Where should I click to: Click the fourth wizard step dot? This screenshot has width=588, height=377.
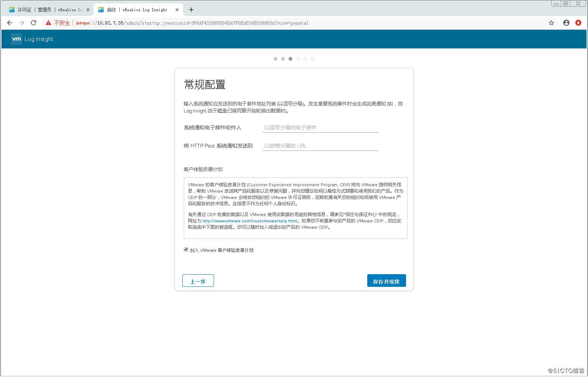click(298, 59)
